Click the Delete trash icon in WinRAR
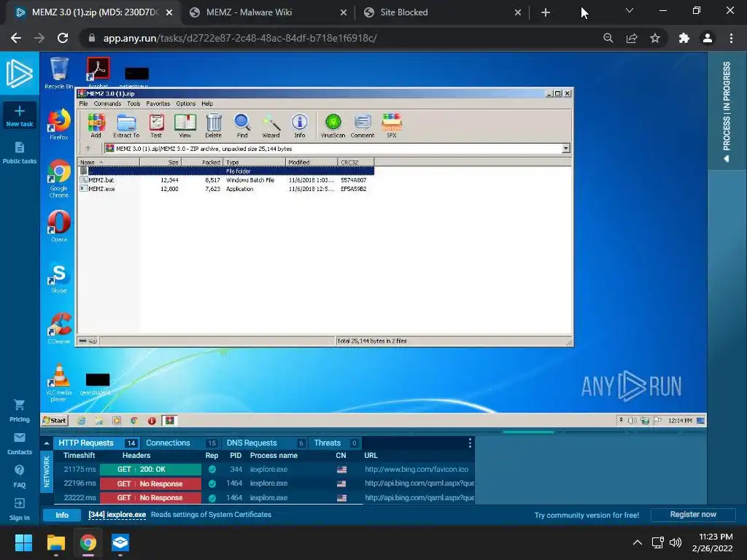This screenshot has width=747, height=560. point(214,125)
